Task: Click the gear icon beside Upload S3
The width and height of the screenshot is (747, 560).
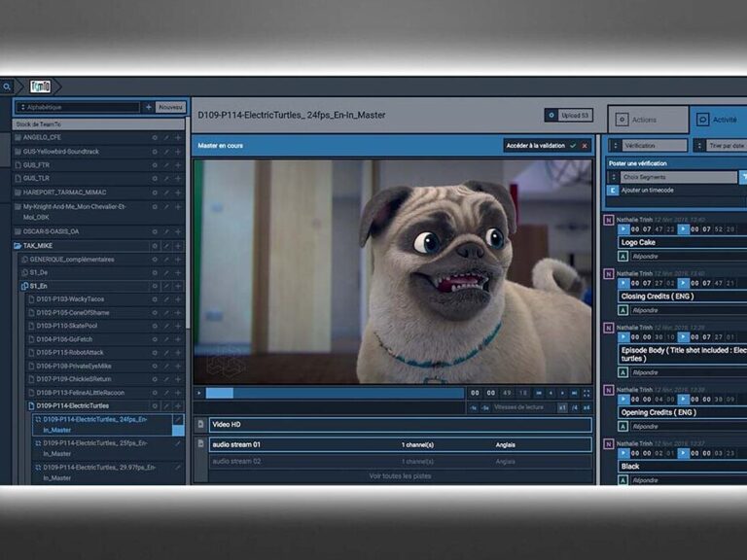Action: tap(551, 116)
